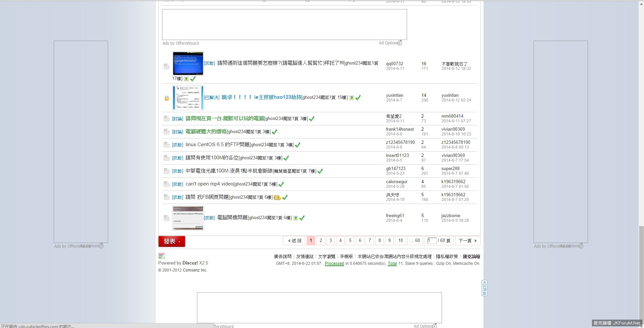Go to page 2 of the thread list

[x=320, y=241]
